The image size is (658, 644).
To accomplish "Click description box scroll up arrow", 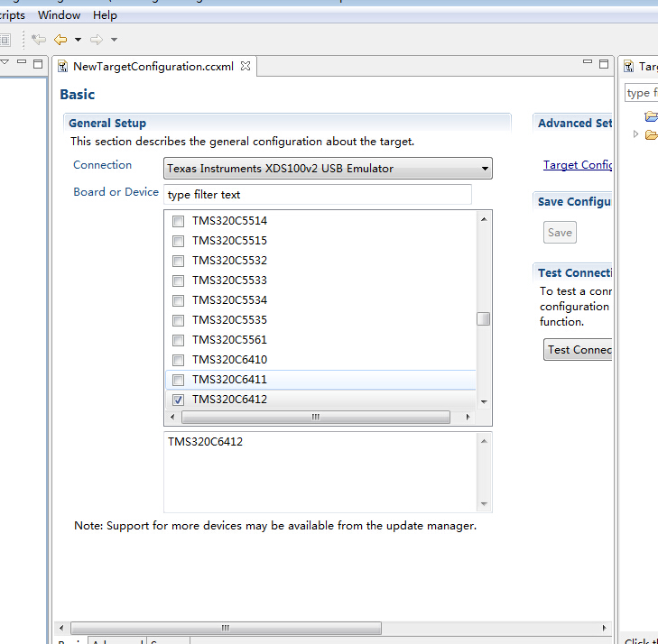I will click(x=484, y=441).
